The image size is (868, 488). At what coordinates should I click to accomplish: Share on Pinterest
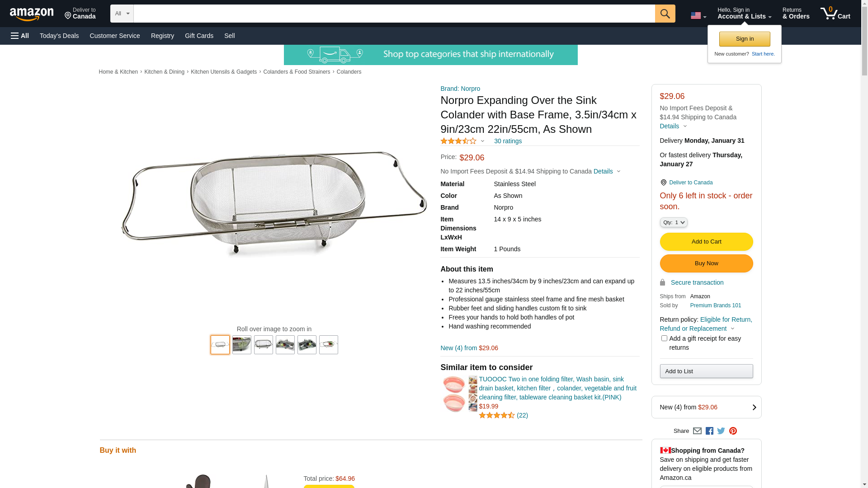(733, 431)
